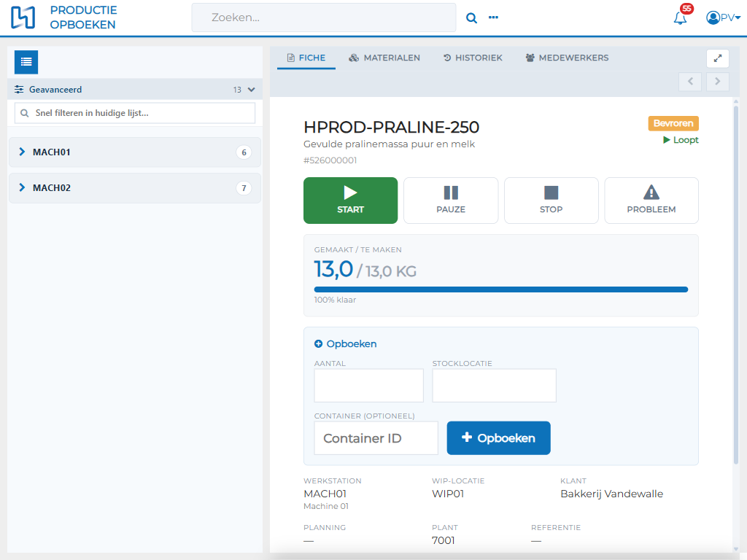The height and width of the screenshot is (560, 747).
Task: Go to the next record arrow
Action: coord(717,82)
